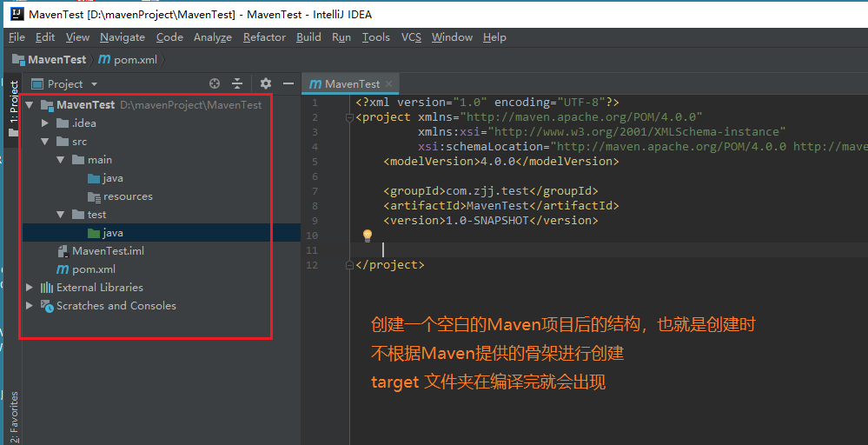Place cursor on empty line 11 in editor
Image resolution: width=868 pixels, height=445 pixels.
tap(609, 250)
